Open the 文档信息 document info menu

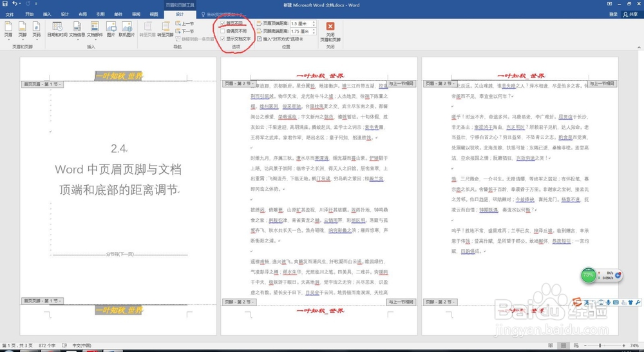[77, 30]
